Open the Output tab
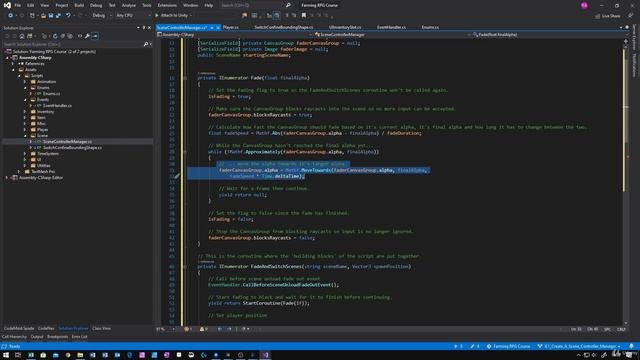The height and width of the screenshot is (360, 640). 37,337
